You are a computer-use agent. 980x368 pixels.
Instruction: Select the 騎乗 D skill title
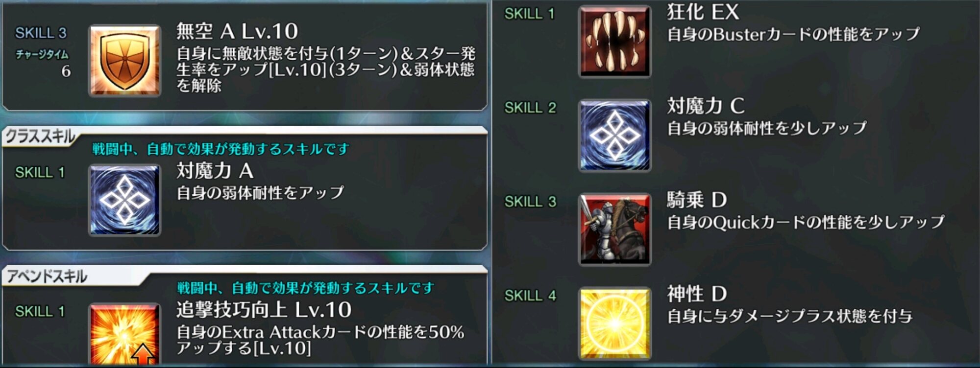tap(697, 200)
